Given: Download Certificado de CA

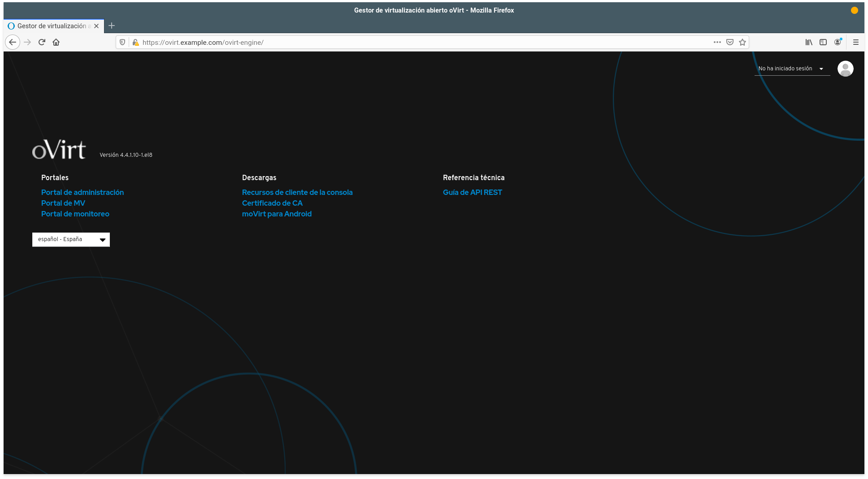Looking at the screenshot, I should (272, 203).
